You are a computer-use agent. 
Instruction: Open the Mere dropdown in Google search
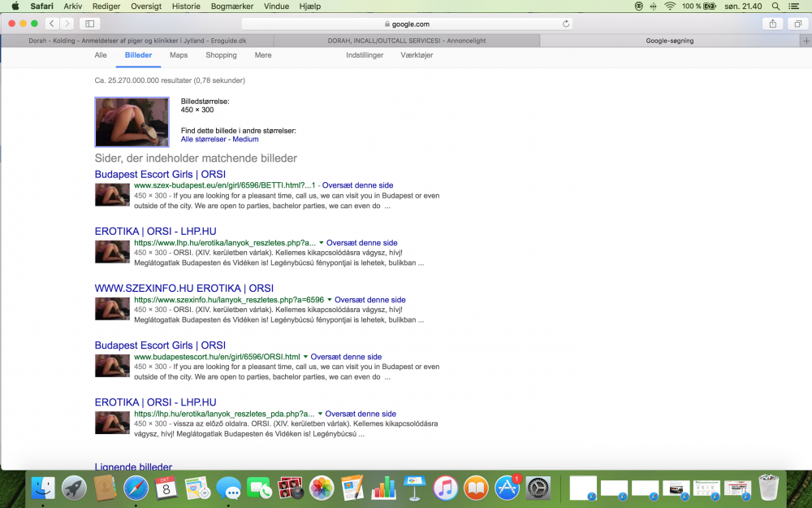(x=263, y=55)
